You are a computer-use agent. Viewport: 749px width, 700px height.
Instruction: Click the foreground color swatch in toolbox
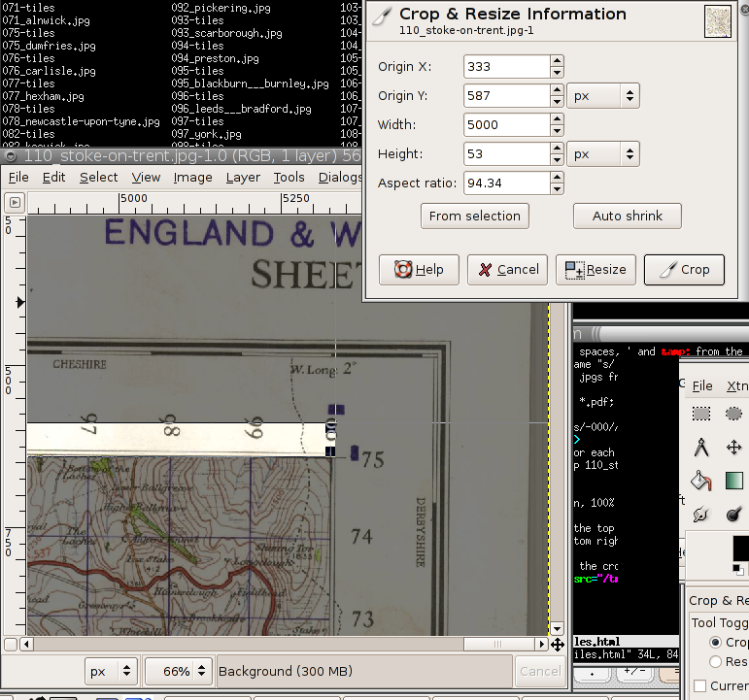(x=741, y=548)
